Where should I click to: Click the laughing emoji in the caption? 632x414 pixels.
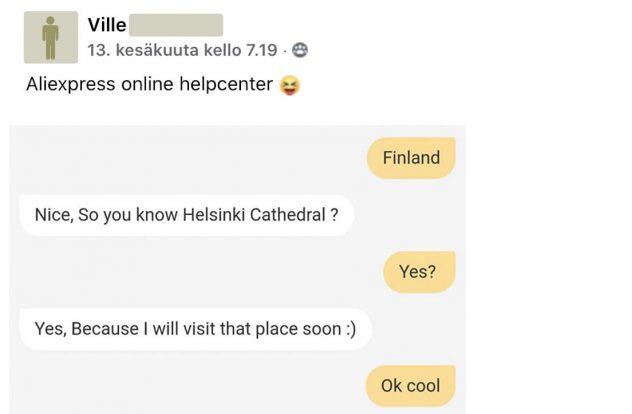tap(290, 85)
